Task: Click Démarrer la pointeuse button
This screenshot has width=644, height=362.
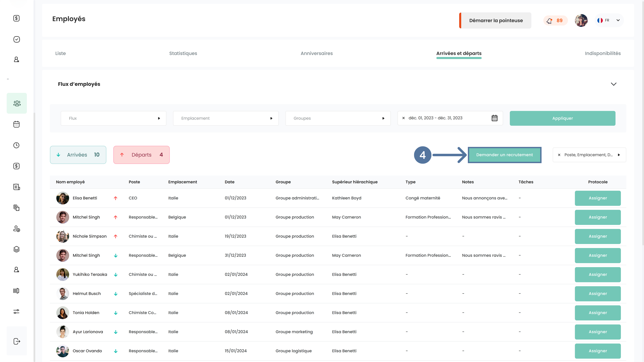Action: click(495, 20)
